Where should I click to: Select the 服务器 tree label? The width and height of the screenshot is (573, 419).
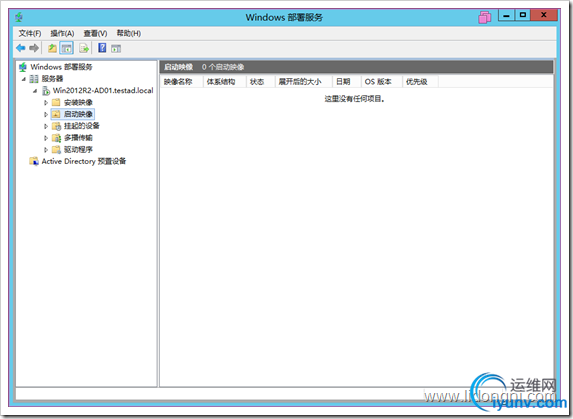pyautogui.click(x=52, y=79)
